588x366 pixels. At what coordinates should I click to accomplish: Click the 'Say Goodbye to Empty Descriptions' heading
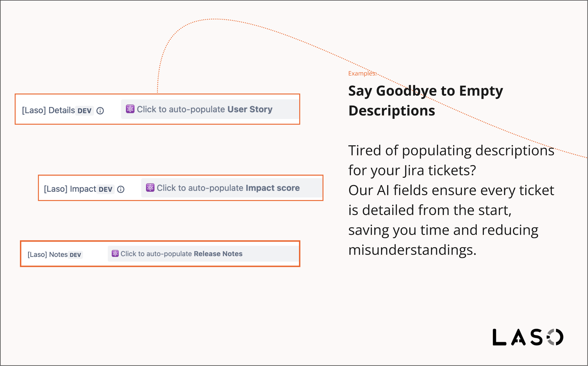pos(425,101)
